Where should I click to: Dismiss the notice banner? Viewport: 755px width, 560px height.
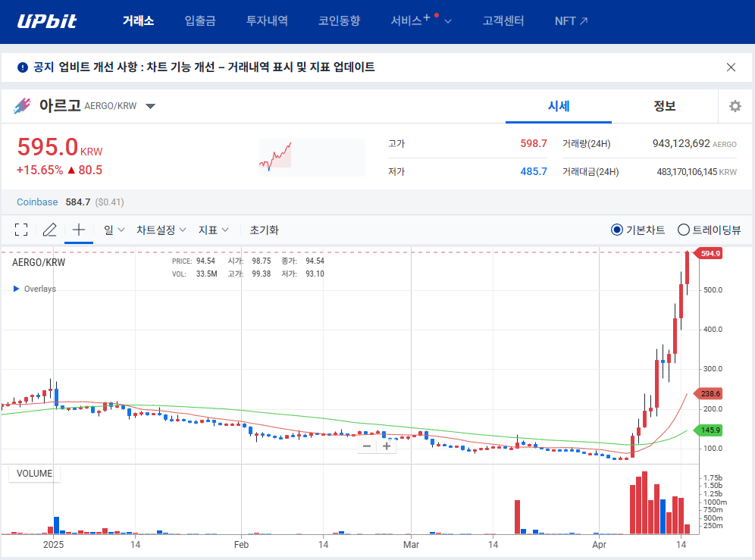(x=731, y=67)
